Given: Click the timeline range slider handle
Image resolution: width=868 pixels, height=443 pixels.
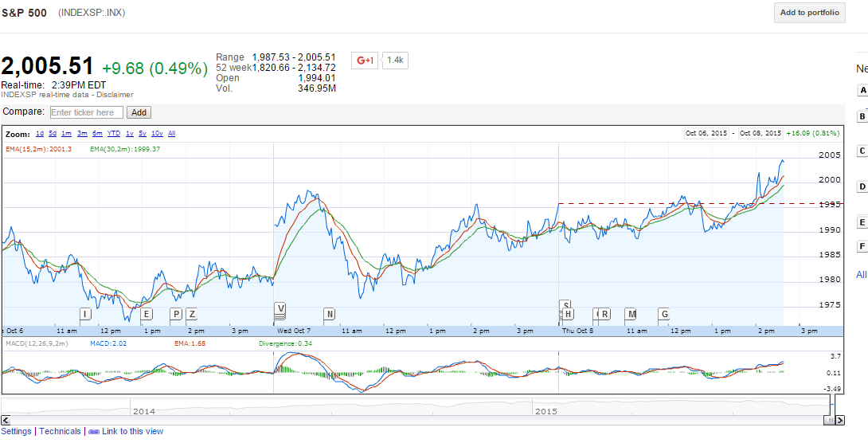Looking at the screenshot, I should tap(829, 420).
